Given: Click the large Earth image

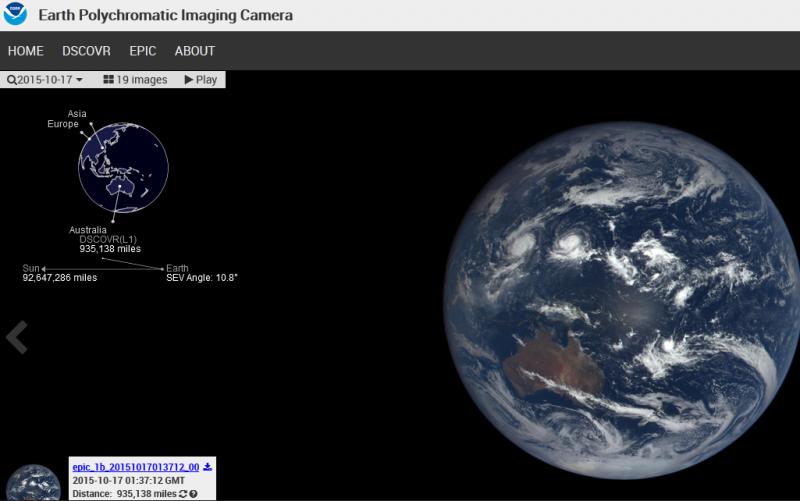Looking at the screenshot, I should tap(621, 300).
